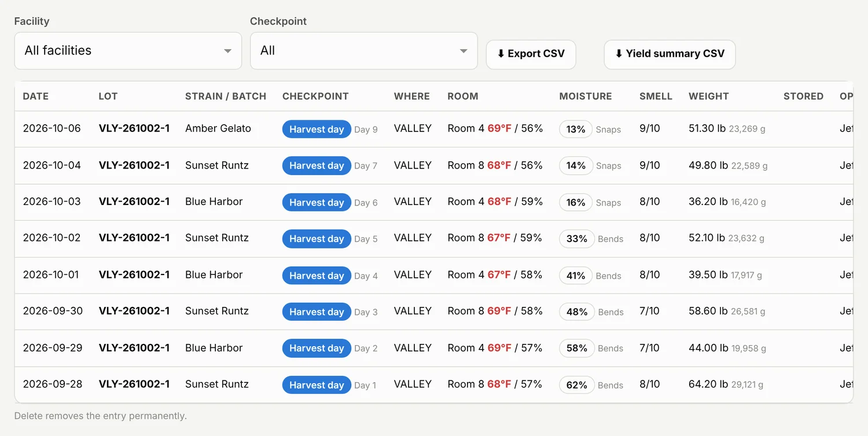
Task: Click the 23,632 g weight value
Action: [x=746, y=239]
